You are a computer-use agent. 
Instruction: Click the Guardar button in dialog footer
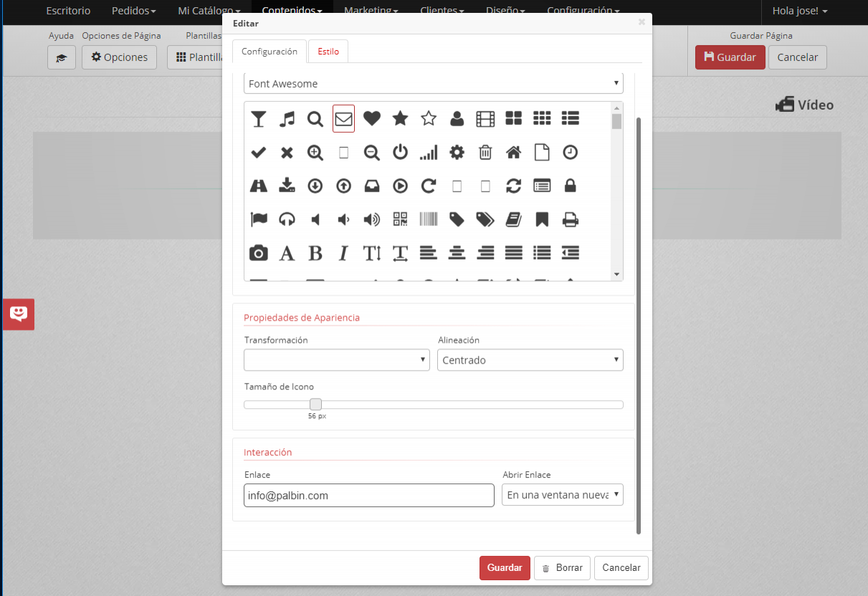pos(505,567)
